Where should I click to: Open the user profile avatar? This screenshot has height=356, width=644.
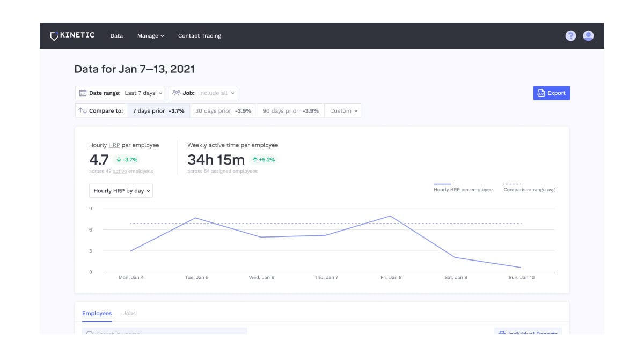588,36
